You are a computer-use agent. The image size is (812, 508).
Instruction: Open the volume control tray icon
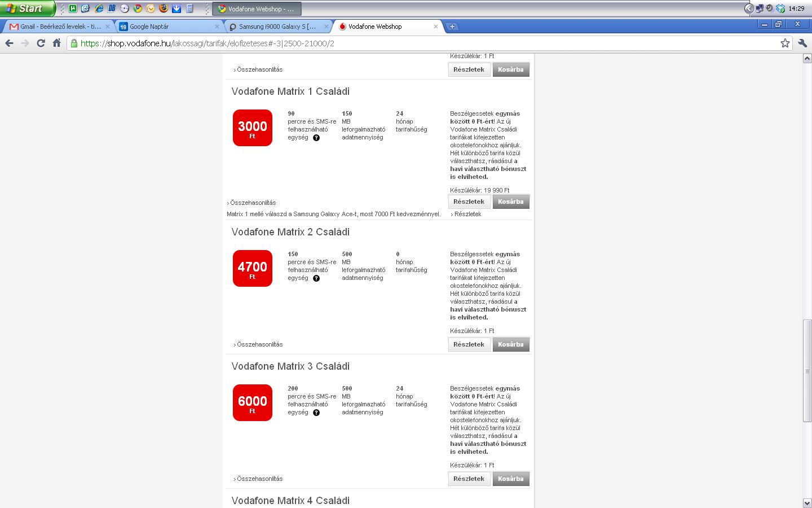pos(769,8)
